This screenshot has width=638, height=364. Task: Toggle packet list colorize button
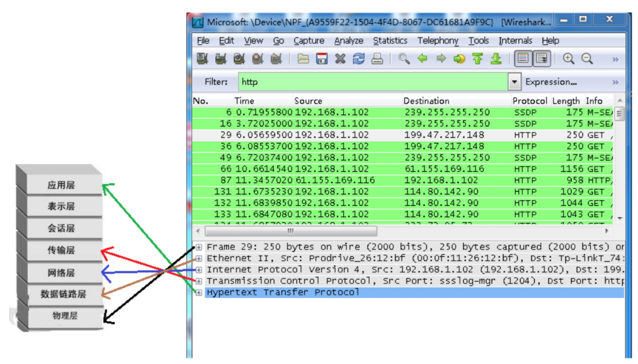pos(523,59)
